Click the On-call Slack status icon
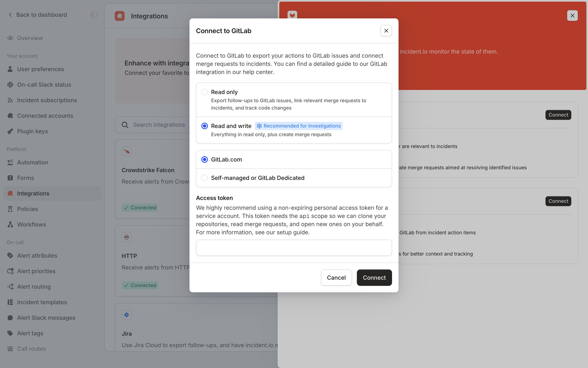Viewport: 588px width, 368px height. point(10,85)
